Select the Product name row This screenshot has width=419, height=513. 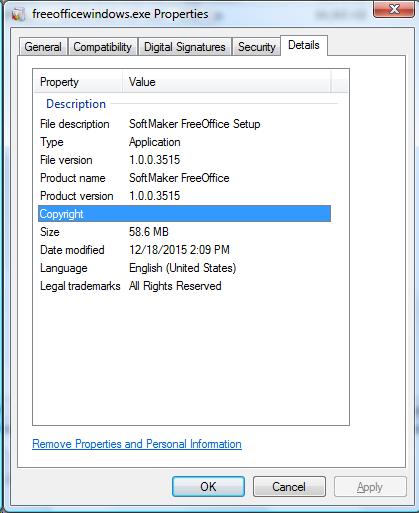(x=184, y=178)
